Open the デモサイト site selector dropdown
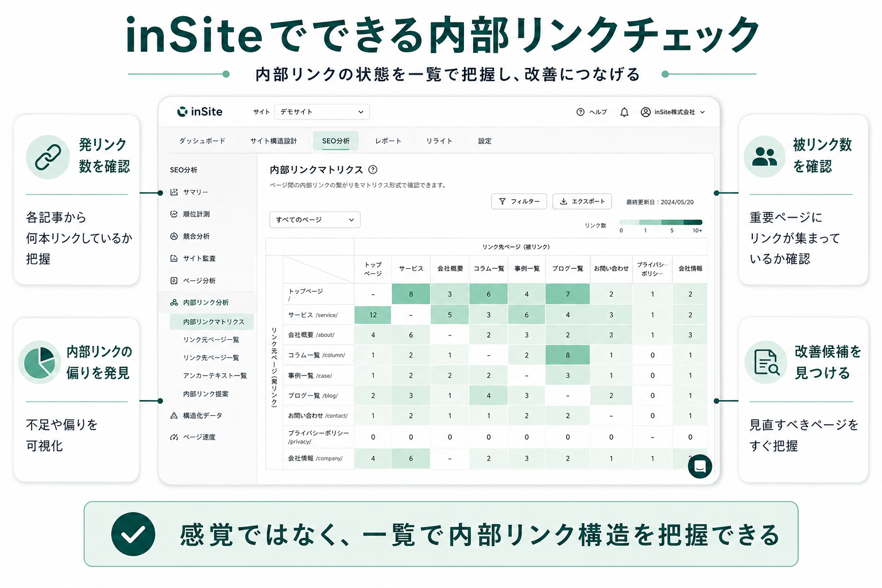This screenshot has width=882, height=588. tap(322, 112)
